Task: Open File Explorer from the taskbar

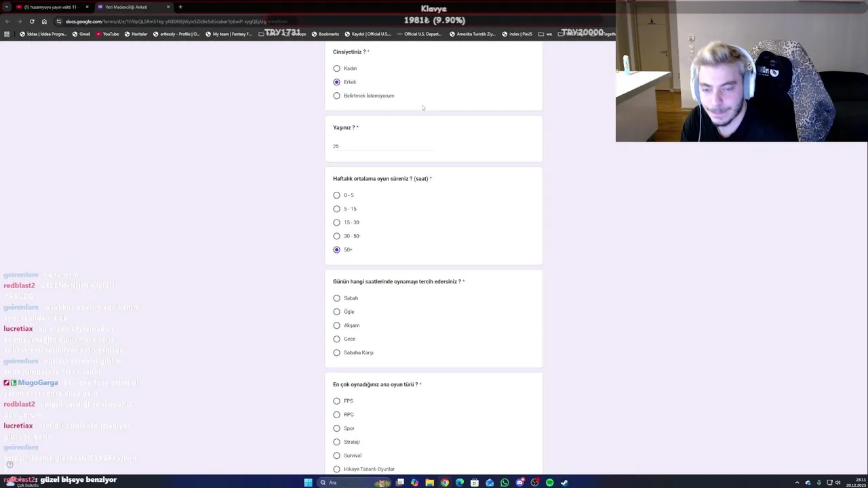Action: click(x=429, y=483)
